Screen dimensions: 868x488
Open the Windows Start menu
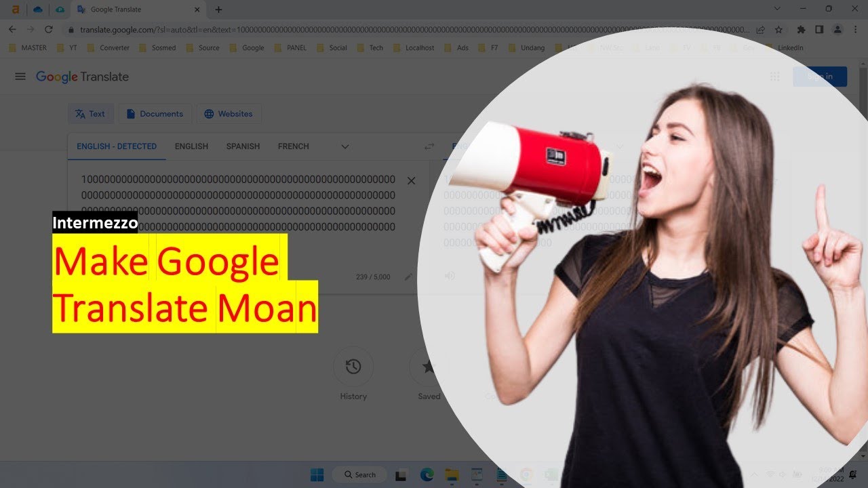pyautogui.click(x=317, y=474)
